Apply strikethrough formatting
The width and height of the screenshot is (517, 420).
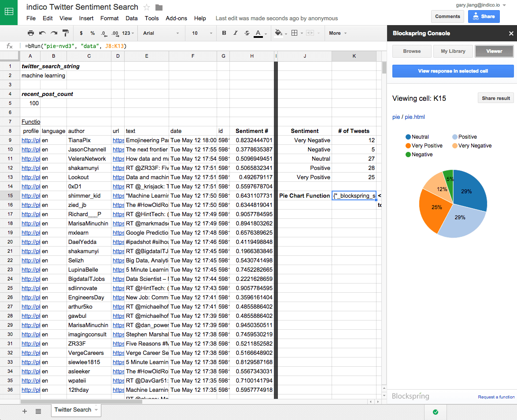pyautogui.click(x=247, y=33)
